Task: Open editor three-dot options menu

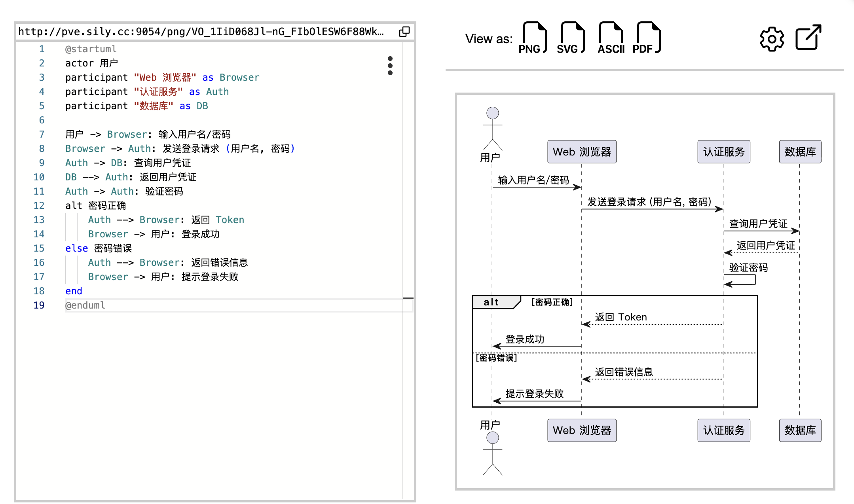Action: coord(390,66)
